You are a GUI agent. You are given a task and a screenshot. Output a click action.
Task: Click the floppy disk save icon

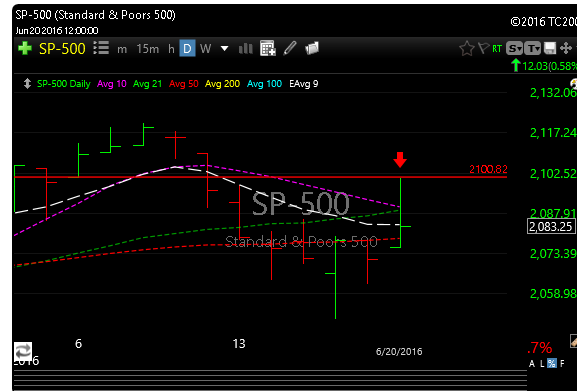pyautogui.click(x=550, y=48)
